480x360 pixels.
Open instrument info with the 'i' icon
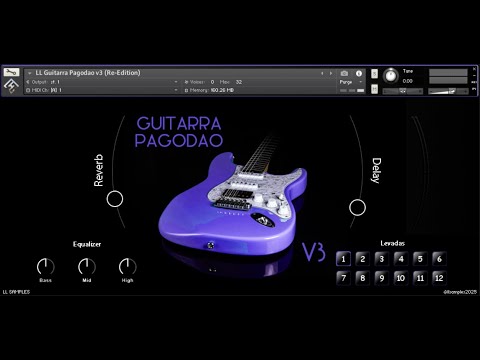(359, 73)
